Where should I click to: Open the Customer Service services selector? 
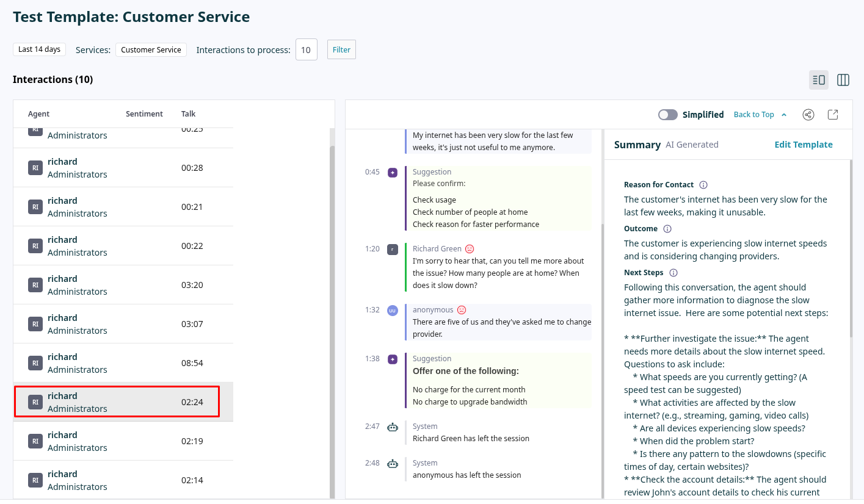coord(151,50)
